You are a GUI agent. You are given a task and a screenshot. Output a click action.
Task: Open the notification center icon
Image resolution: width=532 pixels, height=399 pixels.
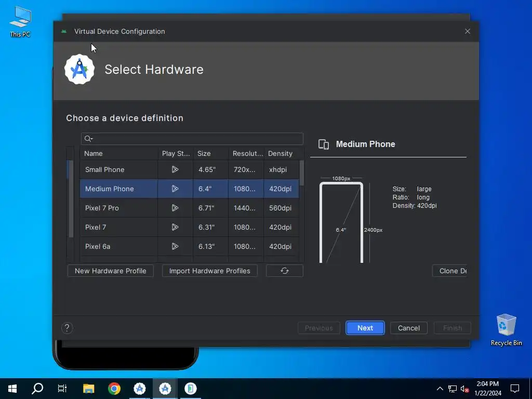point(515,389)
